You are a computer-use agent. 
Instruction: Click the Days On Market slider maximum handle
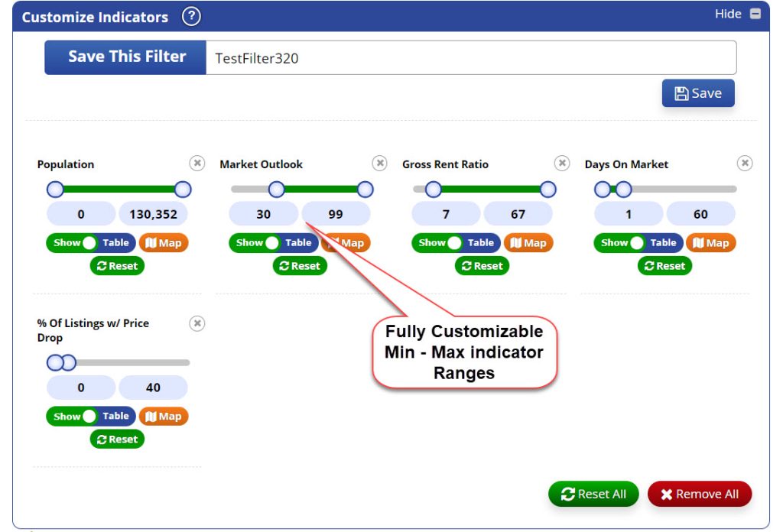(623, 190)
